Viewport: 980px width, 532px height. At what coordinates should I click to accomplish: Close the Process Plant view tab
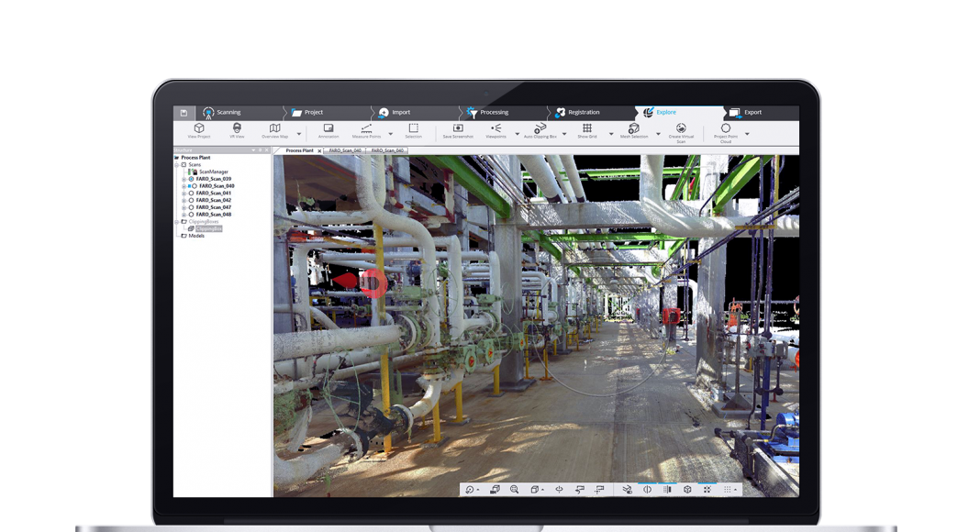click(319, 150)
